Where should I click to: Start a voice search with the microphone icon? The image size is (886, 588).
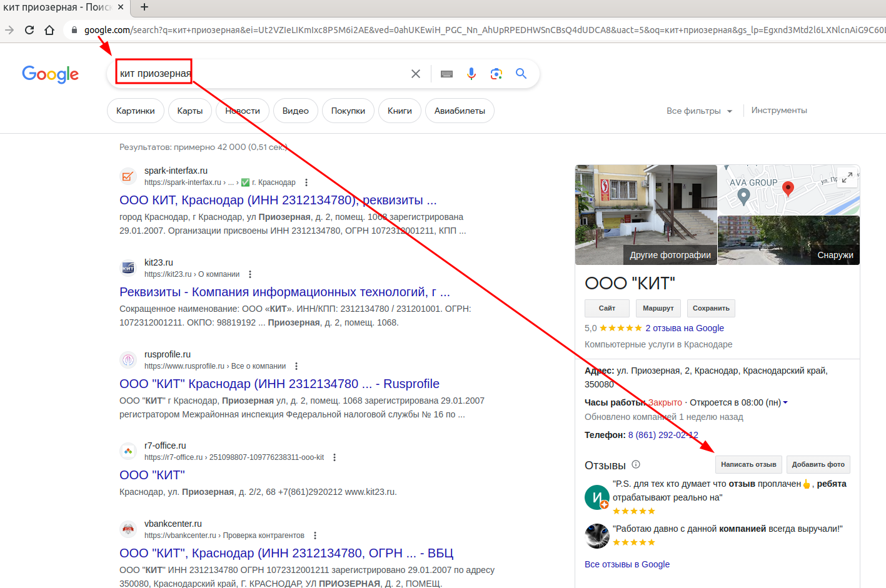pyautogui.click(x=471, y=73)
